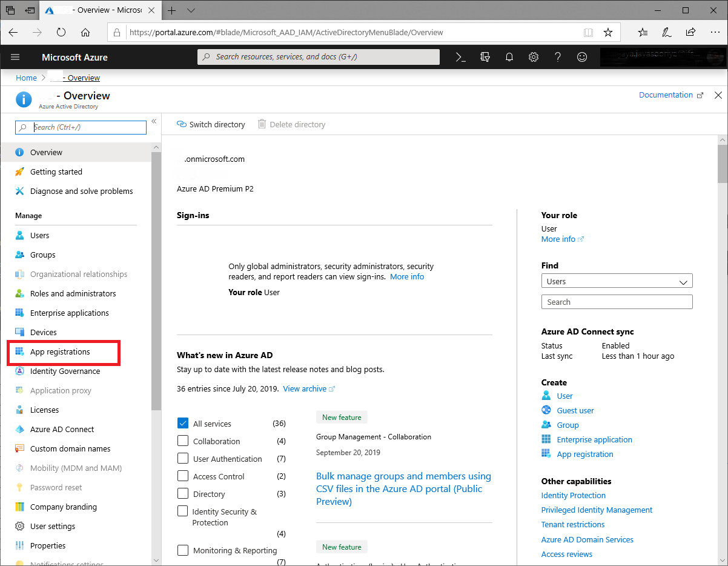Click the Getting started rocket icon
Viewport: 728px width, 566px height.
pyautogui.click(x=19, y=171)
